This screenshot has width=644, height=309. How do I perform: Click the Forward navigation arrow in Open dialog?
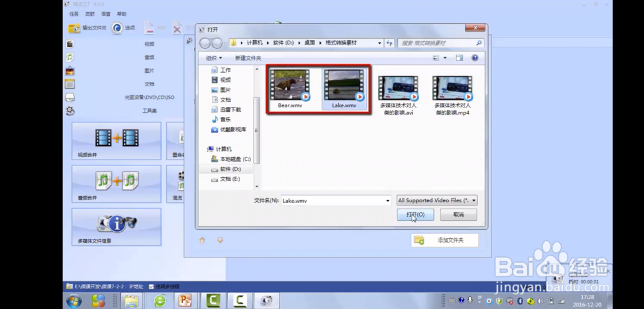tap(217, 43)
